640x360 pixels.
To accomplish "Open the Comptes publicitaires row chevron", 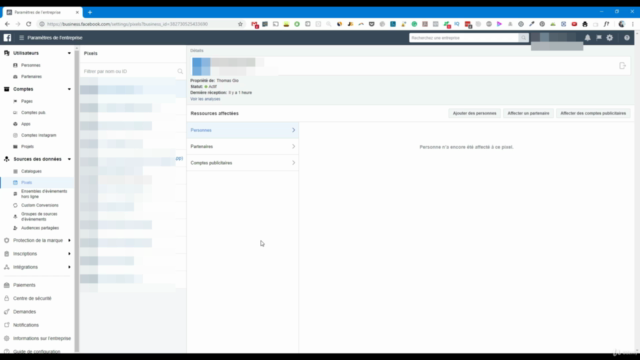I will [293, 163].
